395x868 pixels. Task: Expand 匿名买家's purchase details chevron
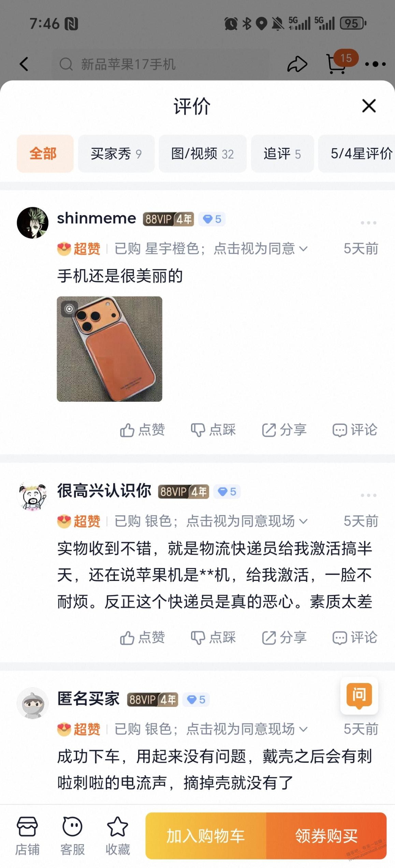coord(303,729)
